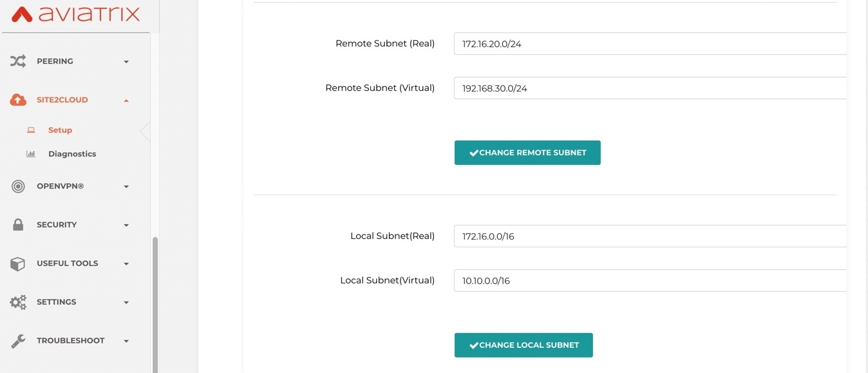868x373 pixels.
Task: Expand the OpenVPN menu arrow
Action: [126, 187]
